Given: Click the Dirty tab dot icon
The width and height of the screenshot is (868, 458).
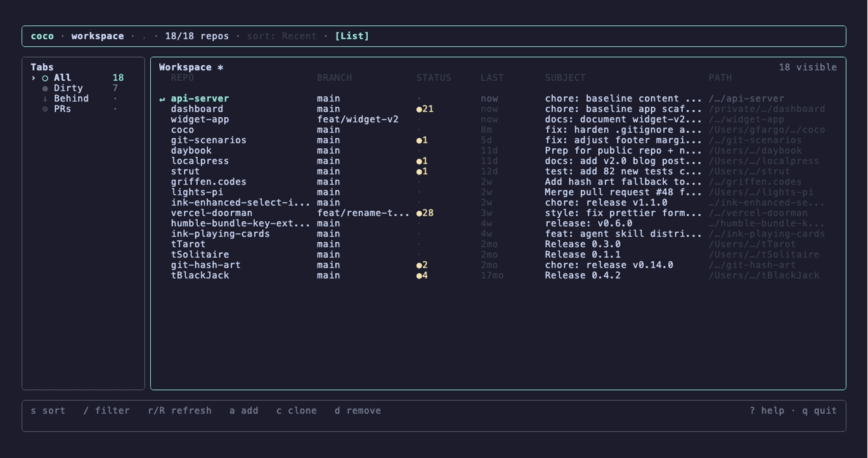Looking at the screenshot, I should (45, 89).
